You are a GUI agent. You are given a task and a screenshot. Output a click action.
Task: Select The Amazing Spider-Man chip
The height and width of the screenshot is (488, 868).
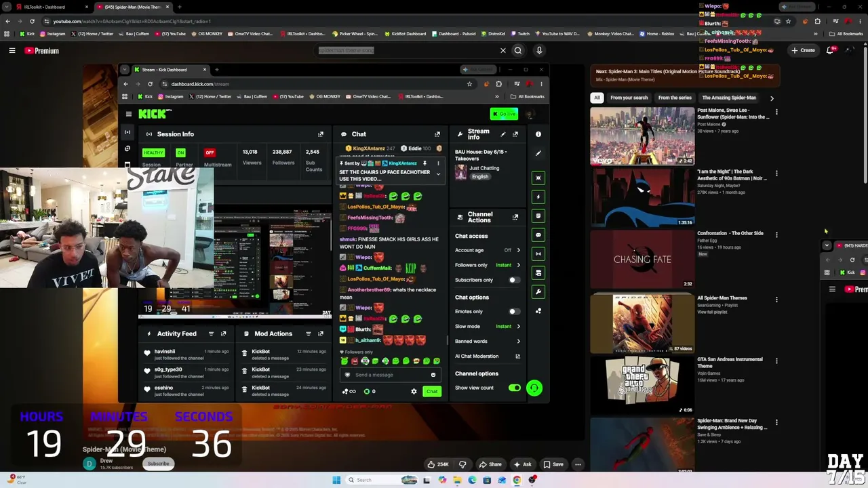729,98
